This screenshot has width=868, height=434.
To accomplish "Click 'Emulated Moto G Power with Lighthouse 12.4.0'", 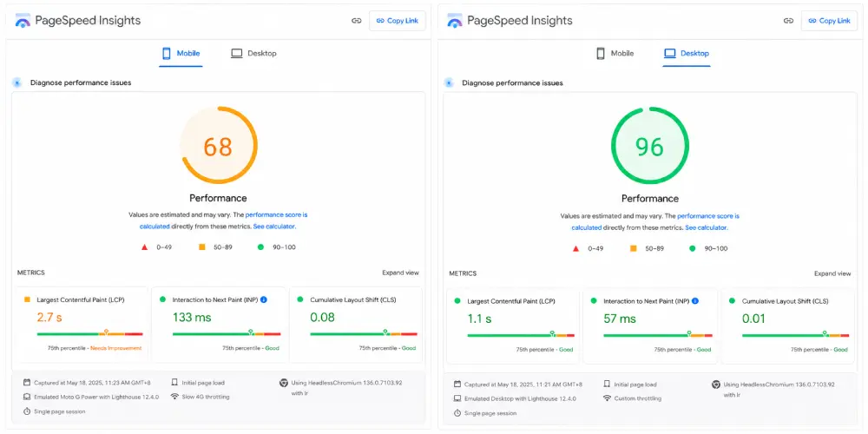I will pyautogui.click(x=96, y=397).
